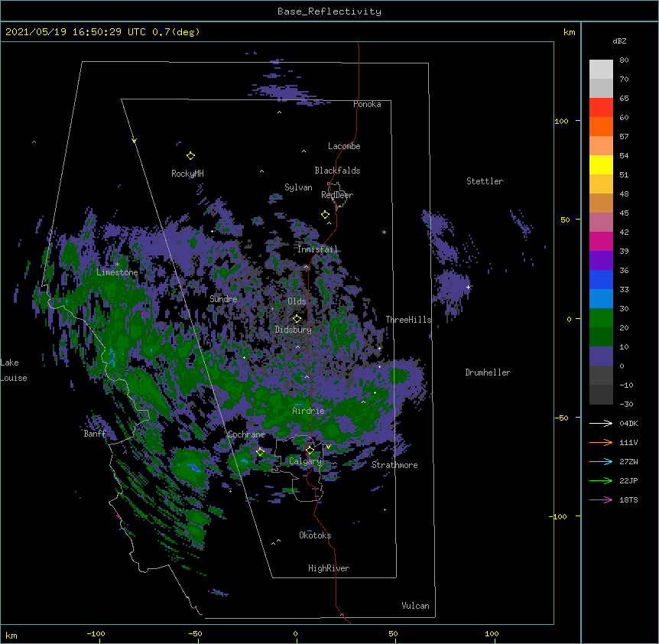This screenshot has height=644, width=659.
Task: Click the 18TS legend label
Action: pos(628,499)
